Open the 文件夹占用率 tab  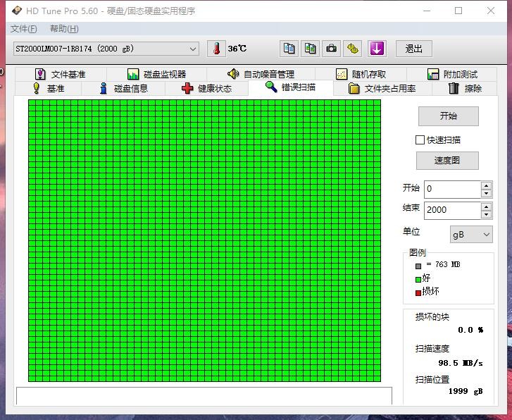point(382,89)
